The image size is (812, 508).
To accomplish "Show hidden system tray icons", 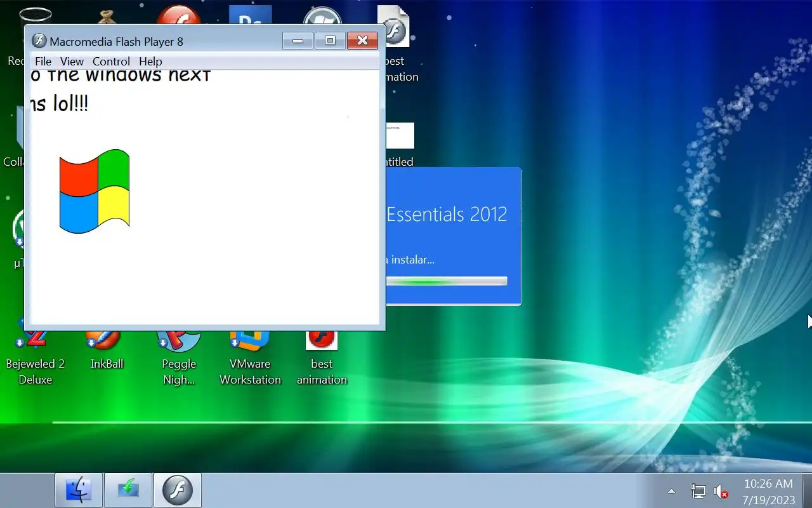I will 671,491.
